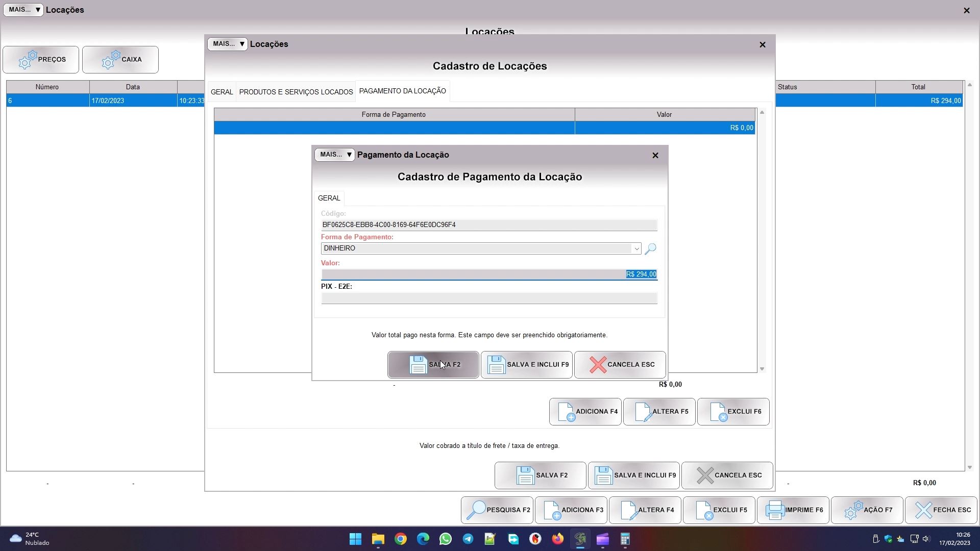
Task: Click EXCLUI F6 in payment list
Action: coord(733,412)
